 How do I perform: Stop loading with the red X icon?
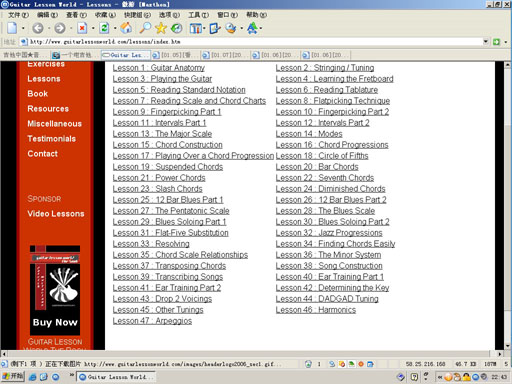click(82, 28)
